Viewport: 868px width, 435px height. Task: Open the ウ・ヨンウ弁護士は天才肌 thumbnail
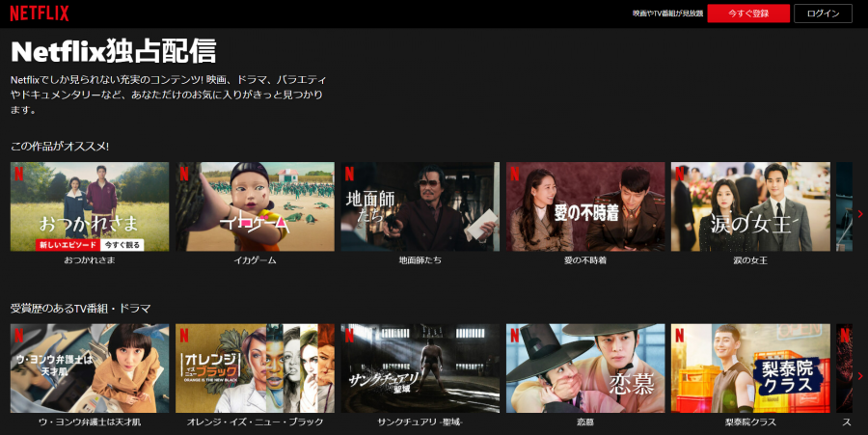click(90, 368)
